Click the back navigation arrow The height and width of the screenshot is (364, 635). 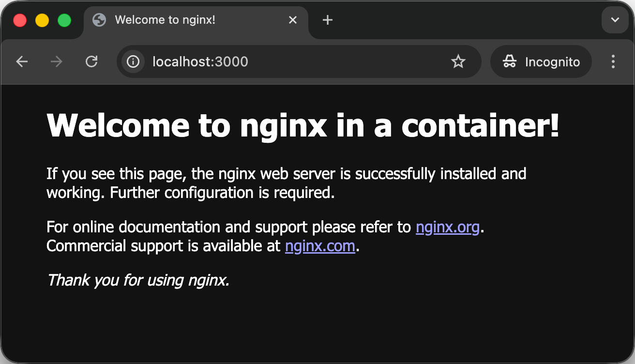(22, 61)
